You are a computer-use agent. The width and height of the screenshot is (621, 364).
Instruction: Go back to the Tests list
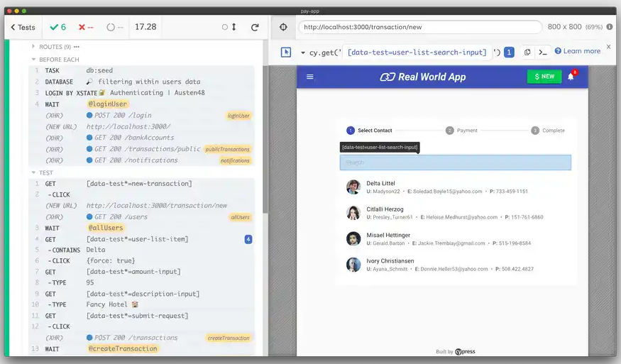(23, 27)
